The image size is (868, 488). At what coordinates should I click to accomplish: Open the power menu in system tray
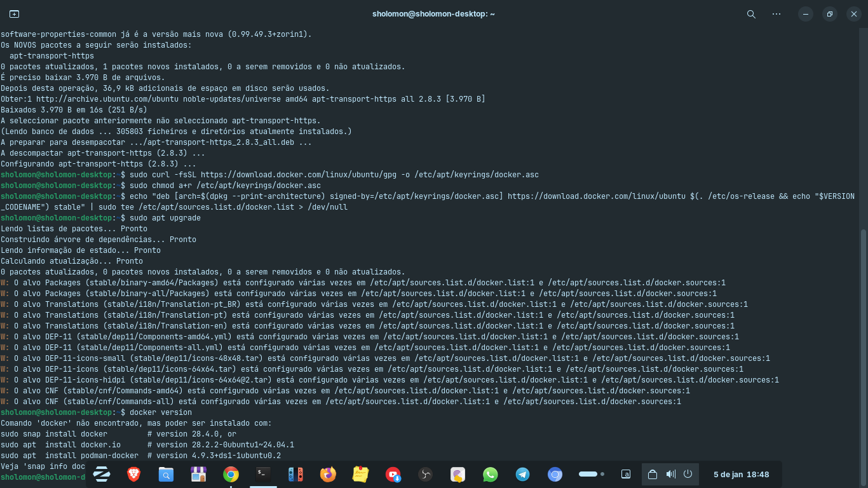pyautogui.click(x=688, y=474)
